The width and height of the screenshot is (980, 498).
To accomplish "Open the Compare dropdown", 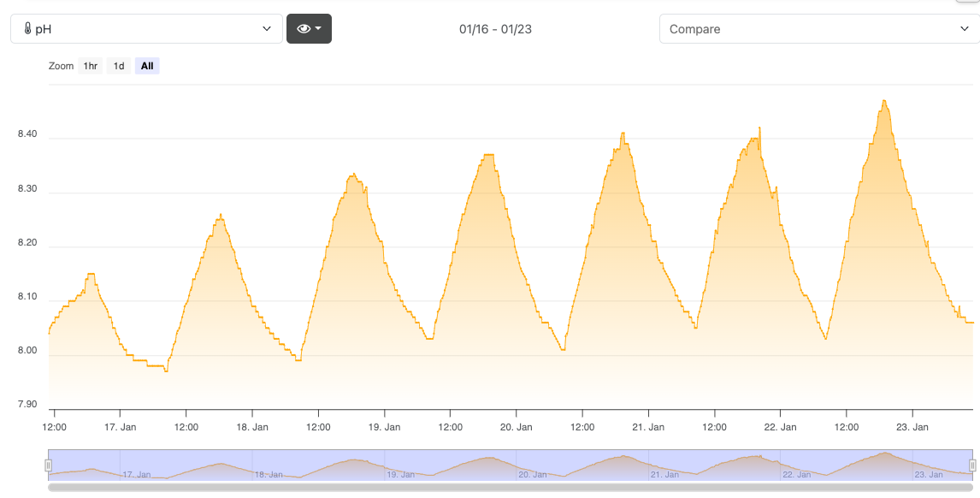I will (x=819, y=29).
